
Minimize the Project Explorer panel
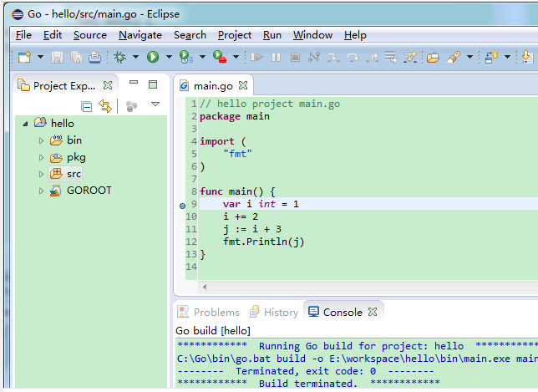coord(134,83)
